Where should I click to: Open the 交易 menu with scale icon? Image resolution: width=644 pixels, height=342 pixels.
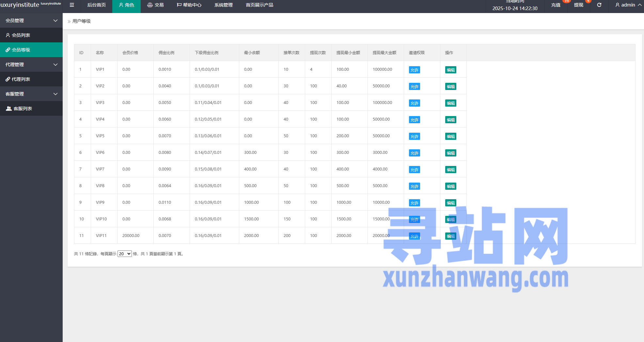(x=155, y=5)
